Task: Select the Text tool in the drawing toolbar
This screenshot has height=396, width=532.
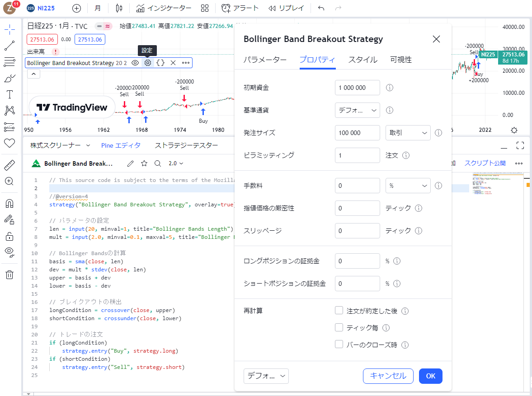Action: [9, 94]
